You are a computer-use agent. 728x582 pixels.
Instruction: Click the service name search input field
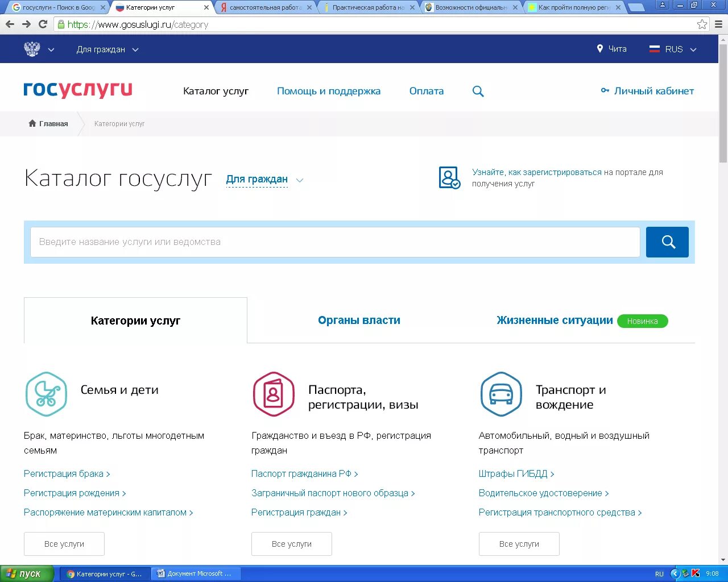335,242
